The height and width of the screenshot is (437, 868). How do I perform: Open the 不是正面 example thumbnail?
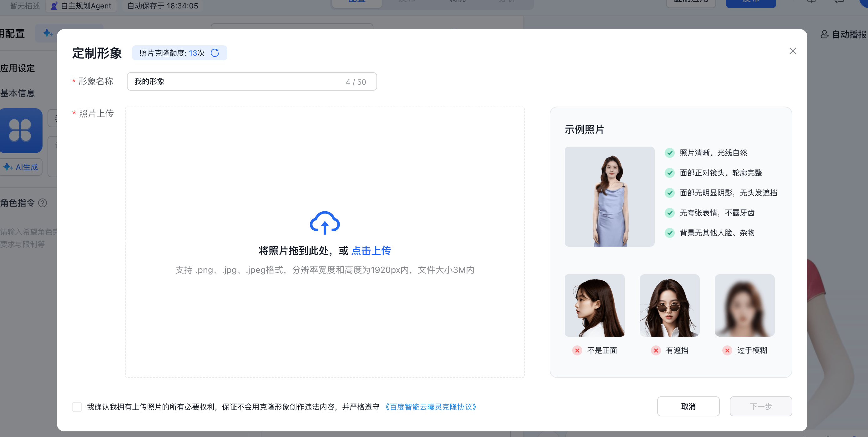click(594, 305)
